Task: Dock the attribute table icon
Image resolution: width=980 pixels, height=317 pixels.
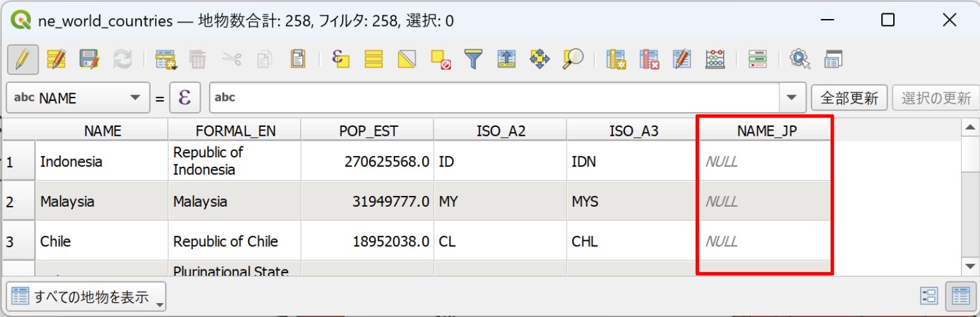Action: tap(833, 60)
